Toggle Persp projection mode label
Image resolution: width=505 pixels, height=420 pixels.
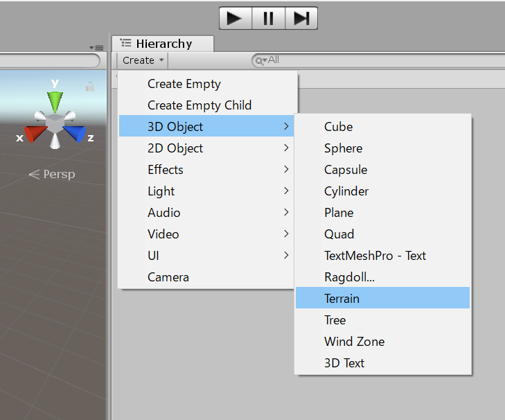point(51,174)
